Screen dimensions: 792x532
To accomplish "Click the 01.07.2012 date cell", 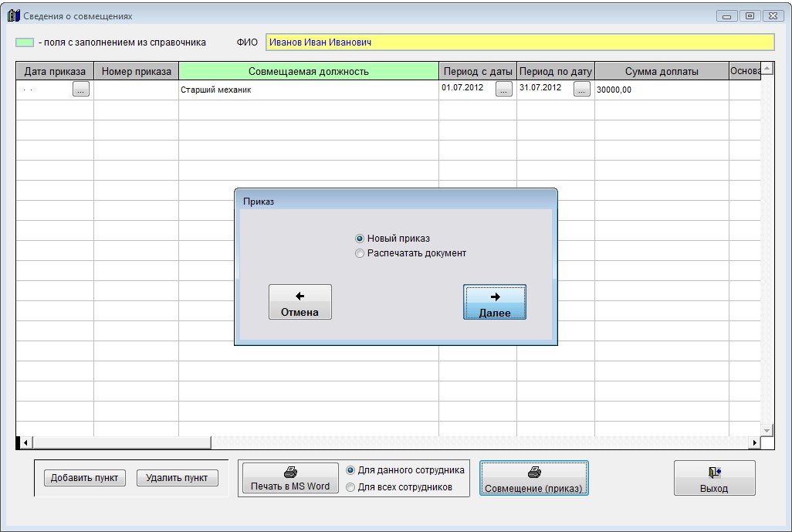I will tap(467, 88).
